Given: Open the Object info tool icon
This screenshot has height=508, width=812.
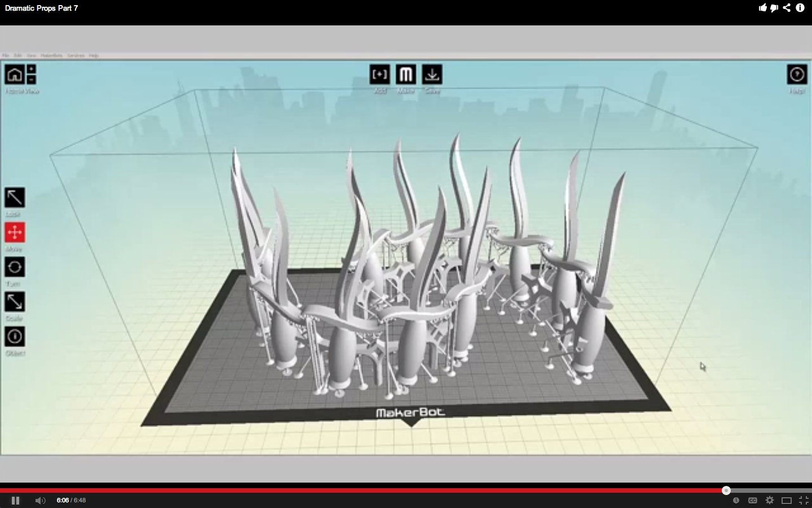Looking at the screenshot, I should coord(15,336).
